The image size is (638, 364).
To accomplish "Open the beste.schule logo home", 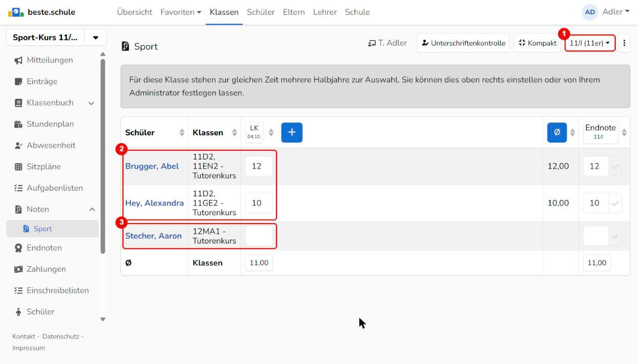I will coord(42,12).
